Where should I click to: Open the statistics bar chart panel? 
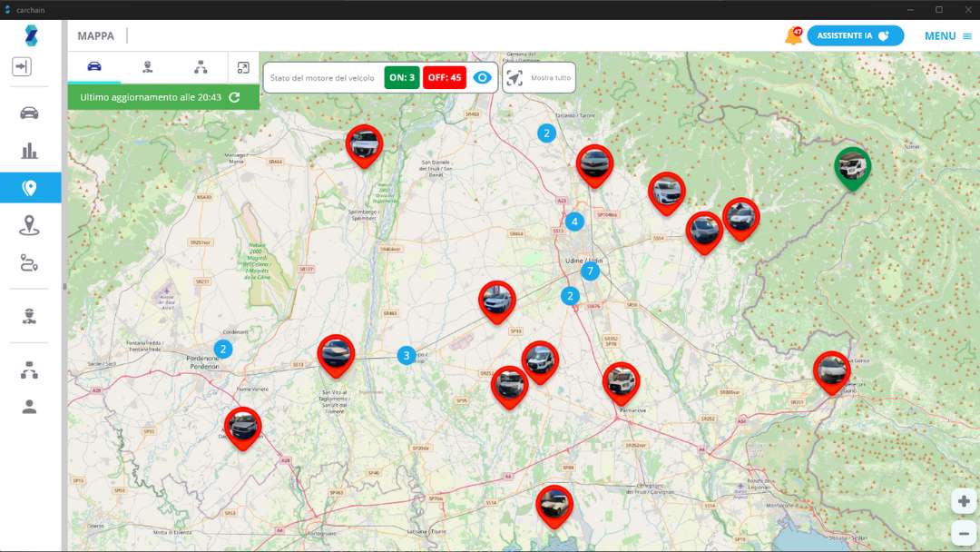pos(30,151)
